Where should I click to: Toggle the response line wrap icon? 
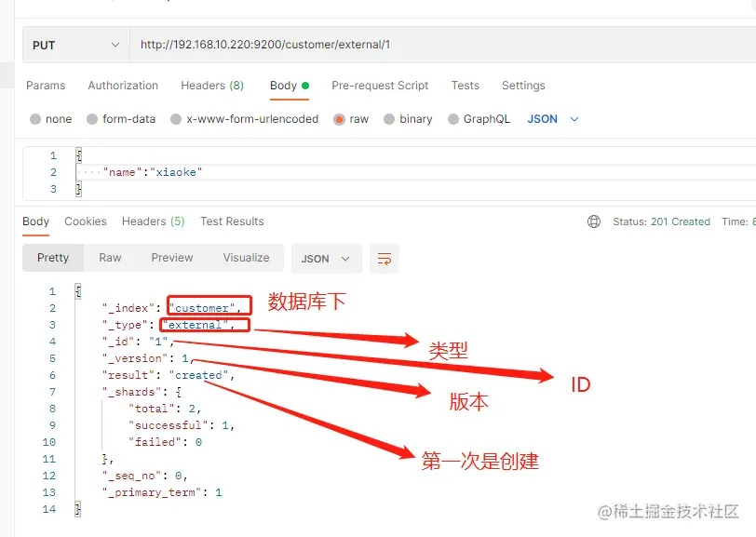pos(385,259)
